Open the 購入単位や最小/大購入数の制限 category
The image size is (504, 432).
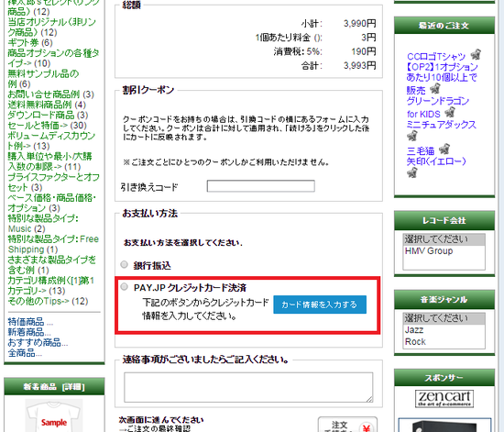49,161
